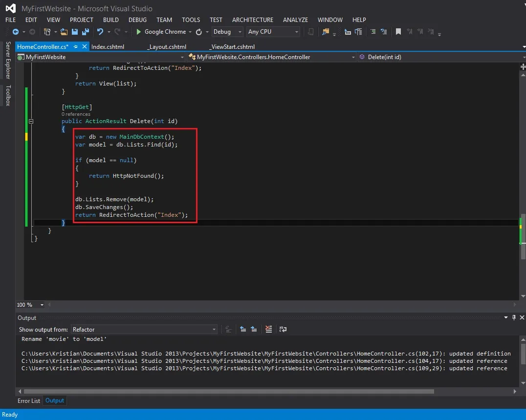Switch to the Error List tab
This screenshot has height=420, width=526.
coord(29,400)
